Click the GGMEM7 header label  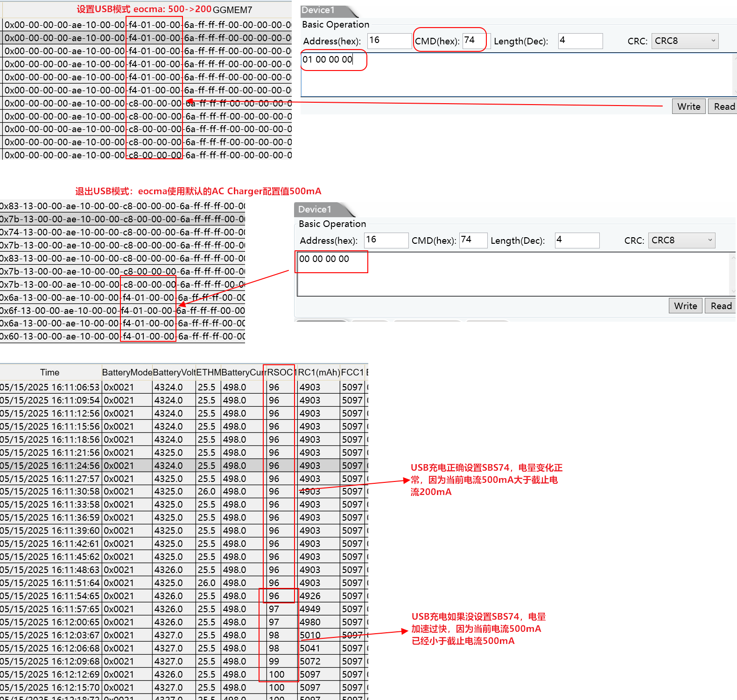(x=232, y=10)
